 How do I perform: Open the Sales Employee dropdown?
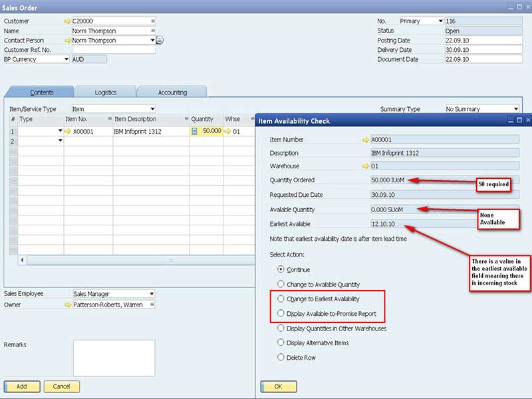pos(152,293)
